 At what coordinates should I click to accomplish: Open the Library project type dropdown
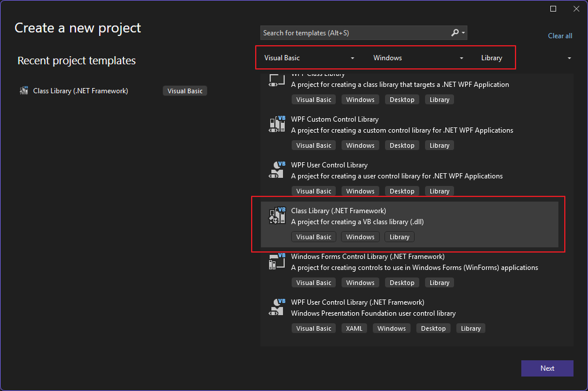[x=526, y=58]
